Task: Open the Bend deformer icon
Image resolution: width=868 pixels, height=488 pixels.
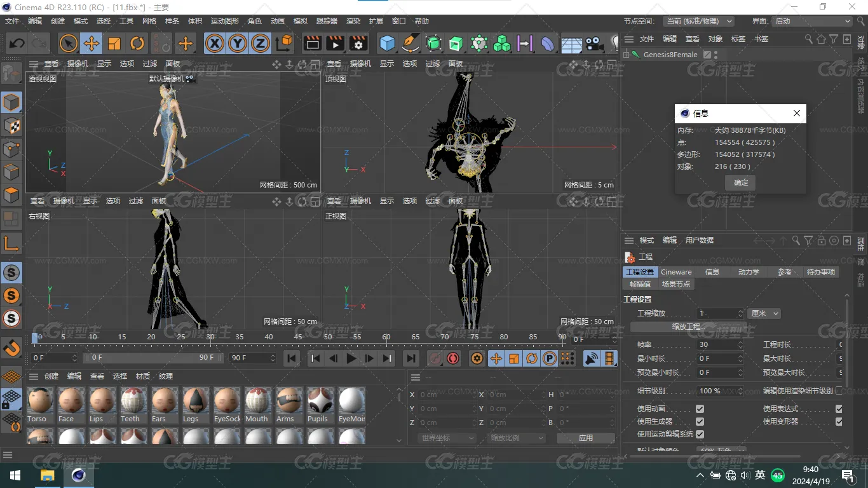Action: pyautogui.click(x=548, y=43)
